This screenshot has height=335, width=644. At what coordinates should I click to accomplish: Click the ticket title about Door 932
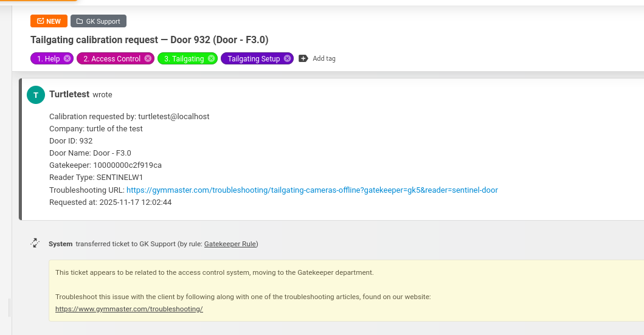(150, 40)
